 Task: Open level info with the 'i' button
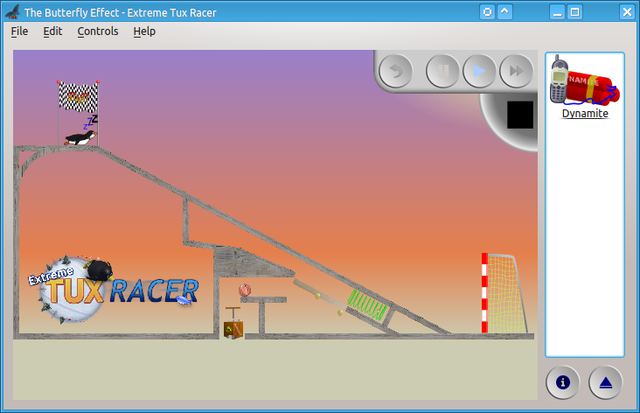[563, 382]
